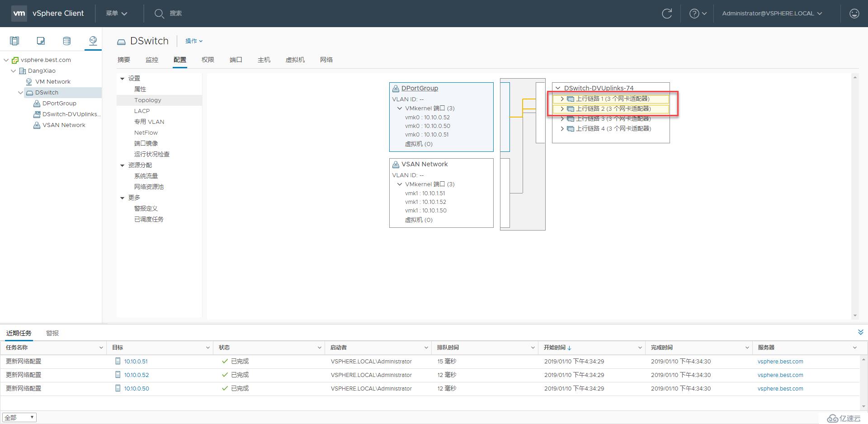The width and height of the screenshot is (868, 424).
Task: Click the refresh icon in top bar
Action: coord(667,14)
